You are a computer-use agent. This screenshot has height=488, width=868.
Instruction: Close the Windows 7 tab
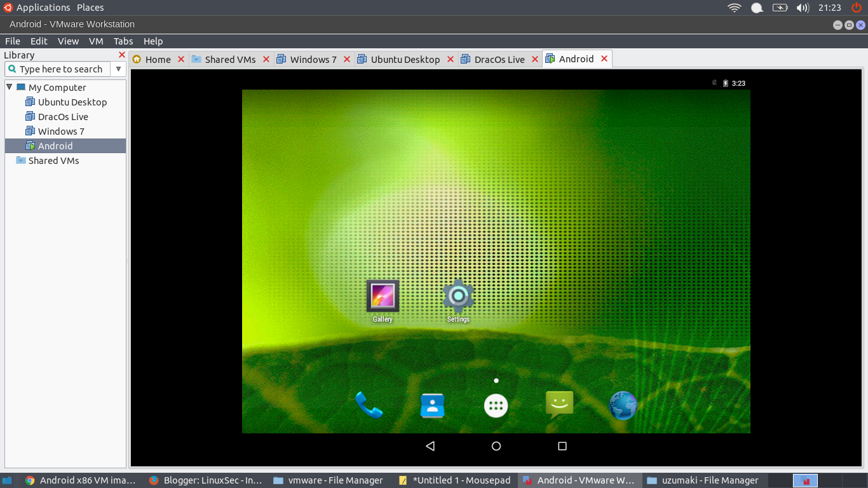point(347,59)
